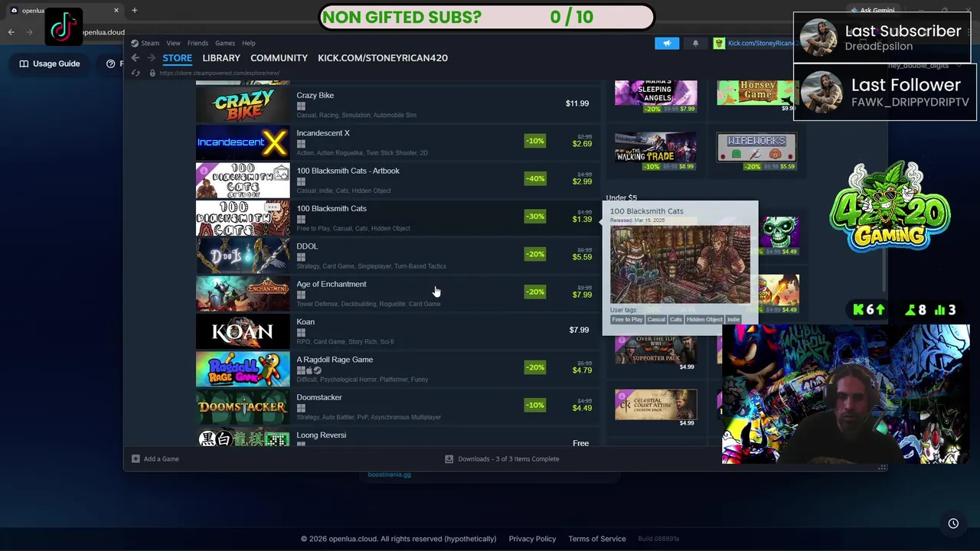Open Downloads - 3 of 3 Items Complete
Screen dimensions: 980x551
(503, 458)
